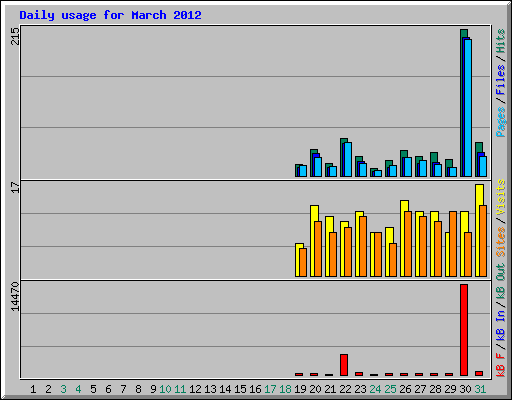This screenshot has height=400, width=512.
Task: Click green day 17 on the x-axis
Action: [x=270, y=389]
